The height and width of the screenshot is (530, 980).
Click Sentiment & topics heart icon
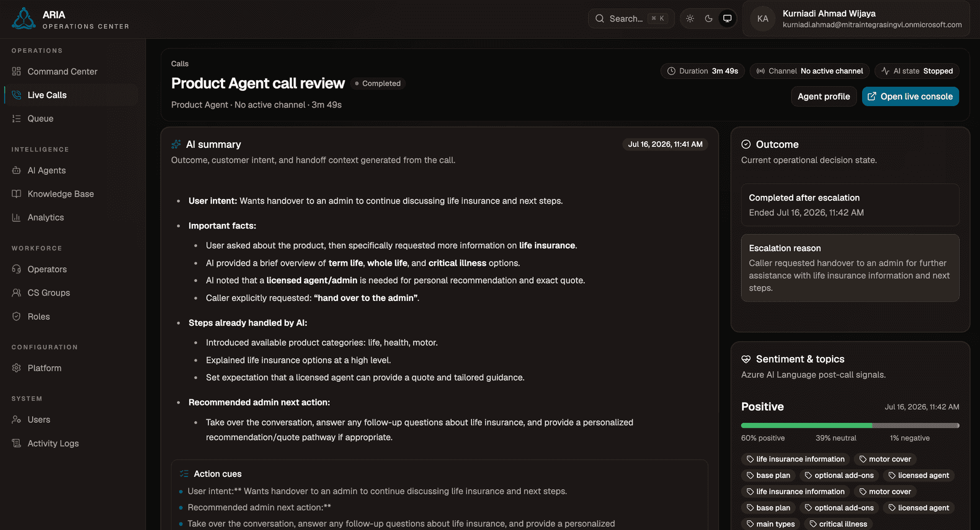(x=746, y=359)
